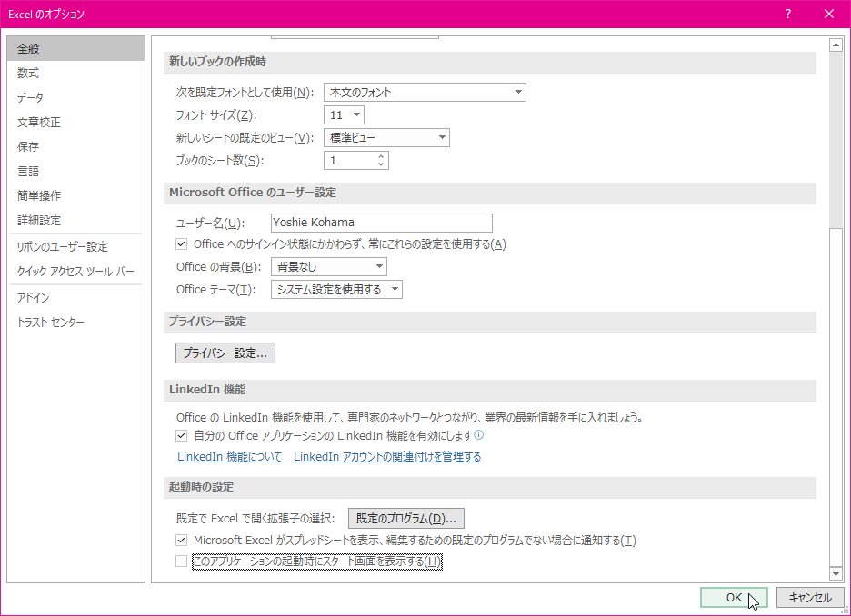Screen dimensions: 851x616
Task: Open the Office テーマ dropdown
Action: point(336,290)
